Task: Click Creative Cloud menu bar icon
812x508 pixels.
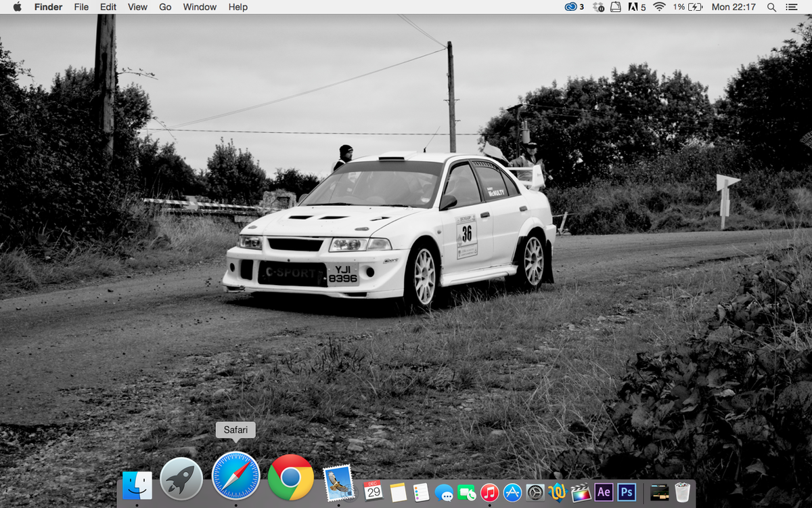Action: (574, 7)
